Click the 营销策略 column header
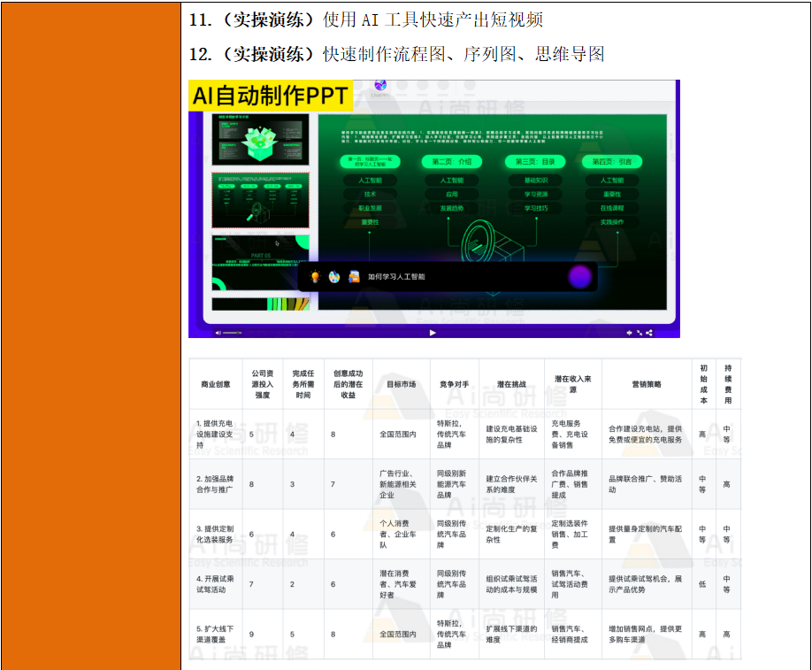Image resolution: width=812 pixels, height=670 pixels. coord(647,384)
